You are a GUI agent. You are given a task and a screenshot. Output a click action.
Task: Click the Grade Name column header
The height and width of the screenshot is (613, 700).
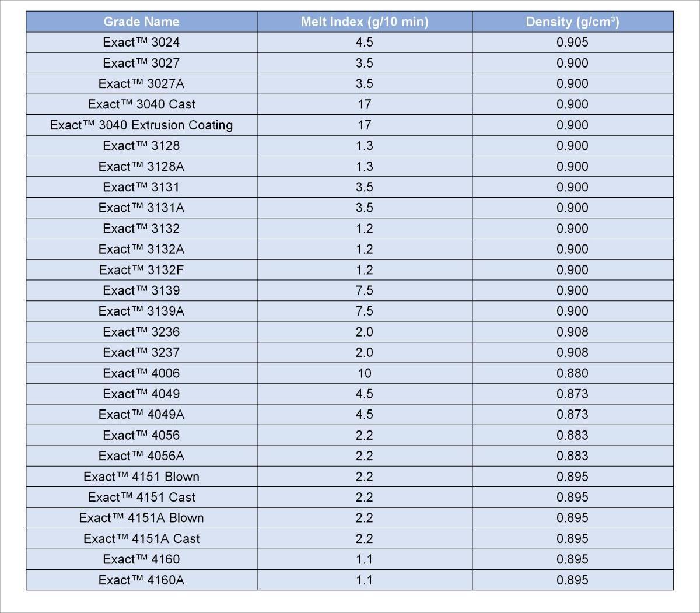pos(142,22)
